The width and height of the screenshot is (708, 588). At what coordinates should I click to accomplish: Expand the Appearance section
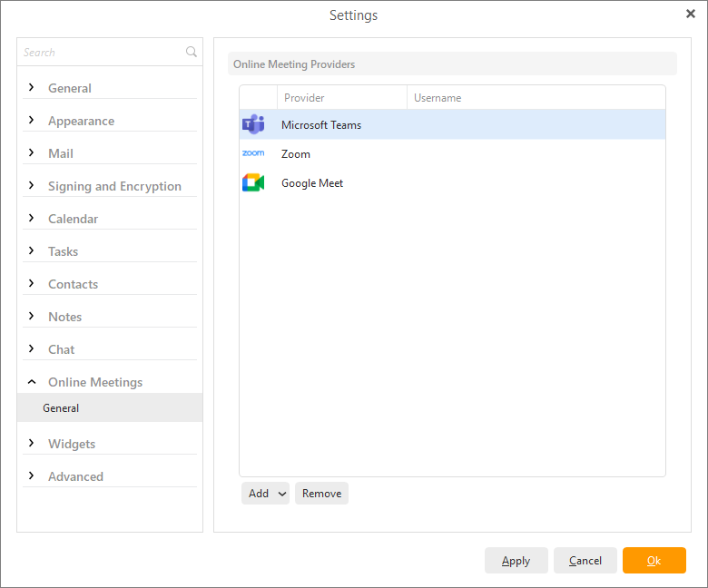[32, 121]
